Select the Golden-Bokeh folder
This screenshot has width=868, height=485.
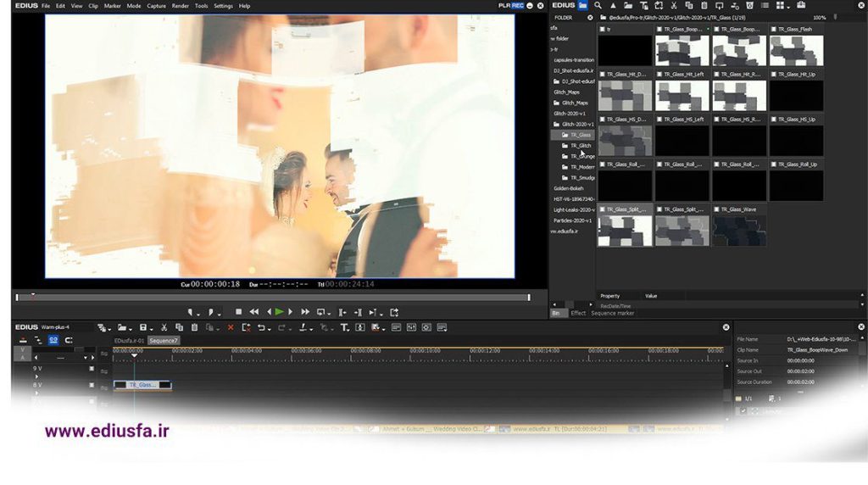coord(569,188)
